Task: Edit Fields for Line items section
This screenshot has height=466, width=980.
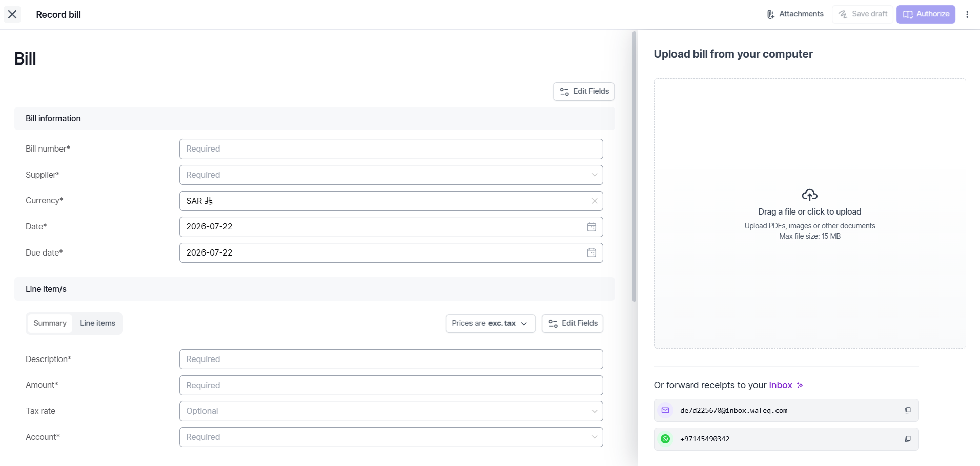Action: tap(573, 324)
